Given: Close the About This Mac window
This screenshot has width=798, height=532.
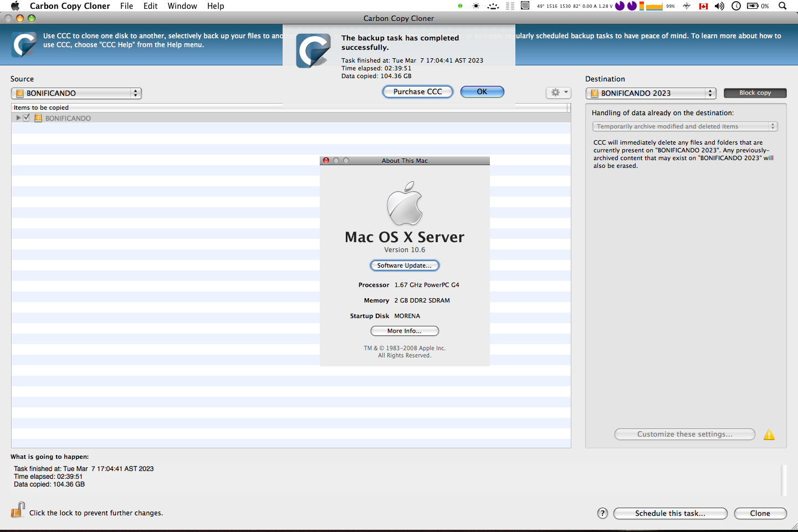Looking at the screenshot, I should click(x=326, y=161).
